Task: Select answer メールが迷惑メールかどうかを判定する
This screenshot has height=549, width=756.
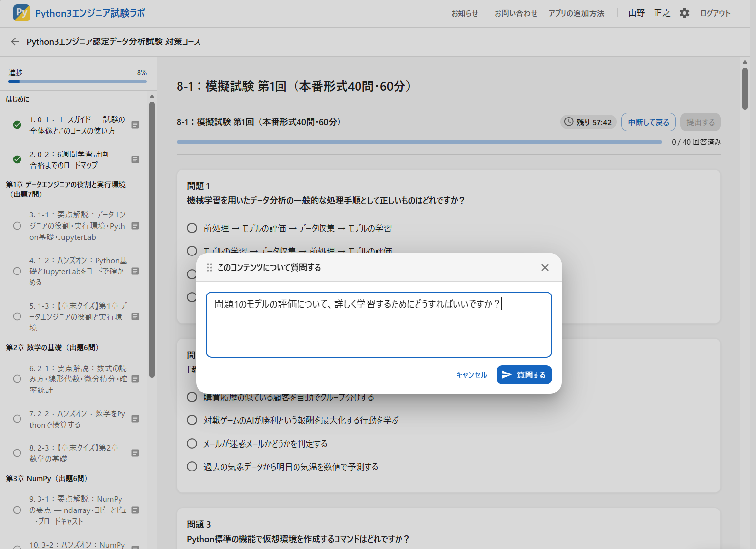Action: [192, 444]
